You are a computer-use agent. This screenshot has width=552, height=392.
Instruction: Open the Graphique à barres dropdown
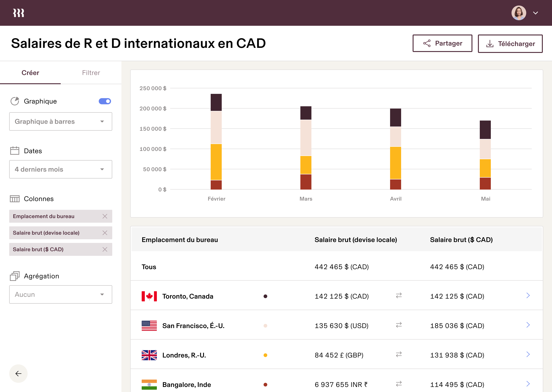(60, 121)
